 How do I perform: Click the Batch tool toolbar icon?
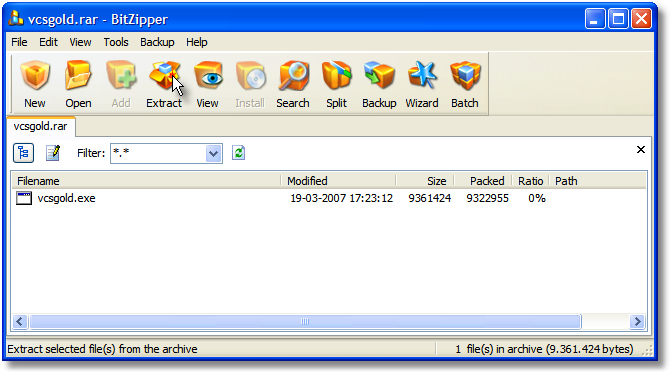(x=465, y=76)
